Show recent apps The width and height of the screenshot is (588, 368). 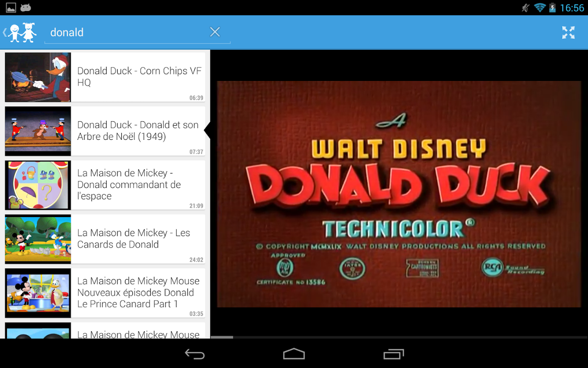click(394, 354)
